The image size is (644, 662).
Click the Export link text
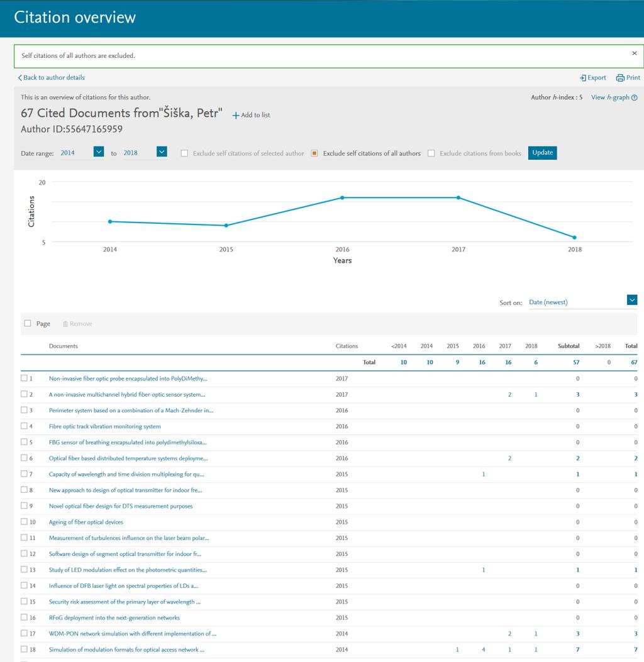pyautogui.click(x=597, y=78)
